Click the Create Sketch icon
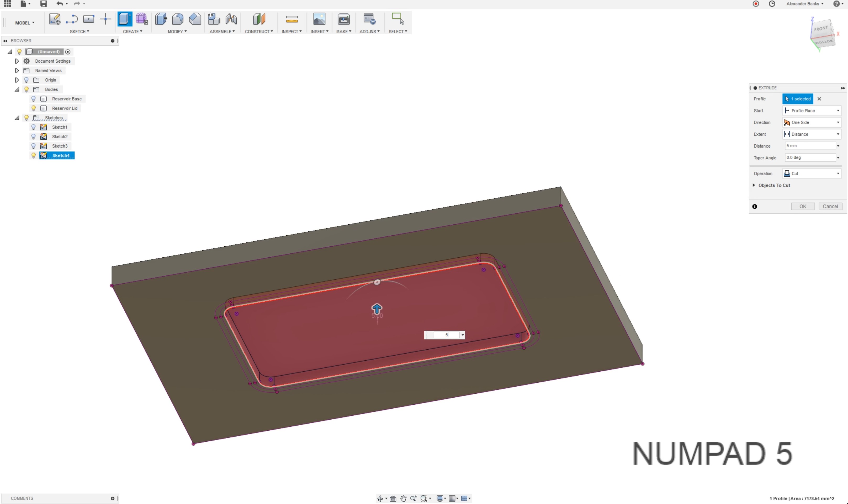Screen dimensions: 848x504 [54, 19]
